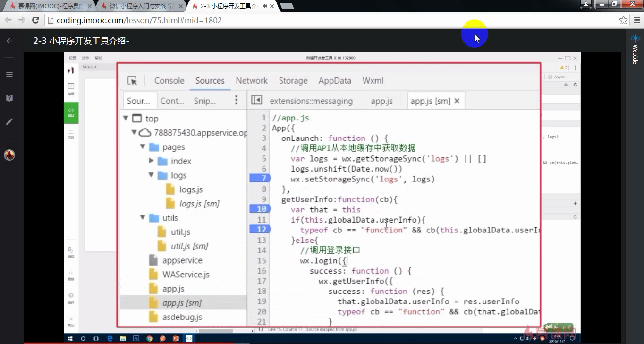Click the browser address bar URL
The width and height of the screenshot is (644, 344).
click(x=139, y=20)
